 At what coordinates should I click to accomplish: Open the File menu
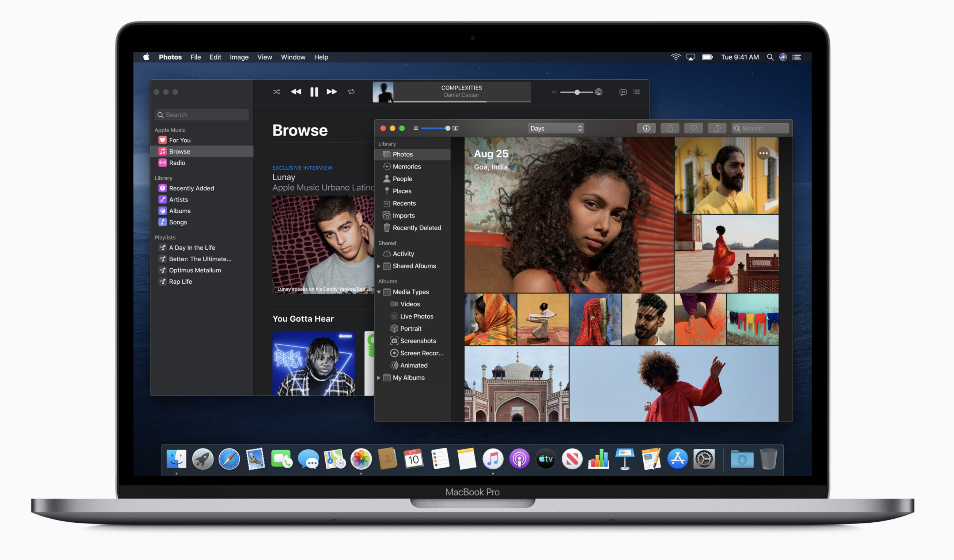click(x=195, y=57)
